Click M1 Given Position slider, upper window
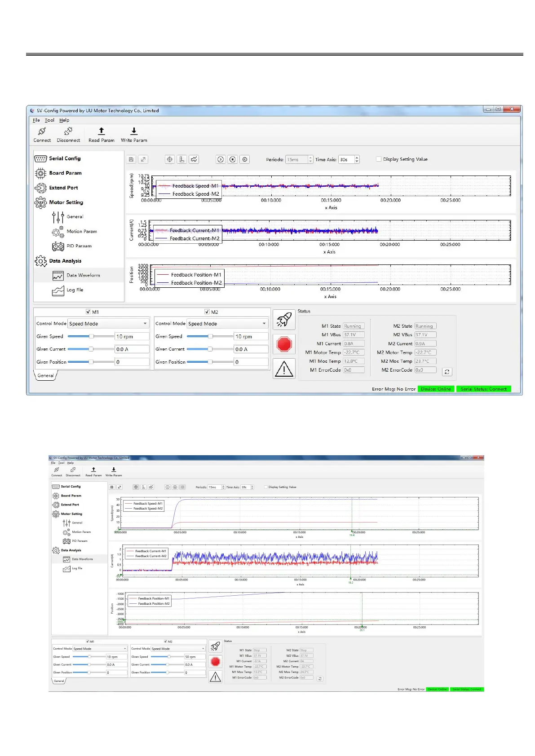This screenshot has height=756, width=535. 91,362
